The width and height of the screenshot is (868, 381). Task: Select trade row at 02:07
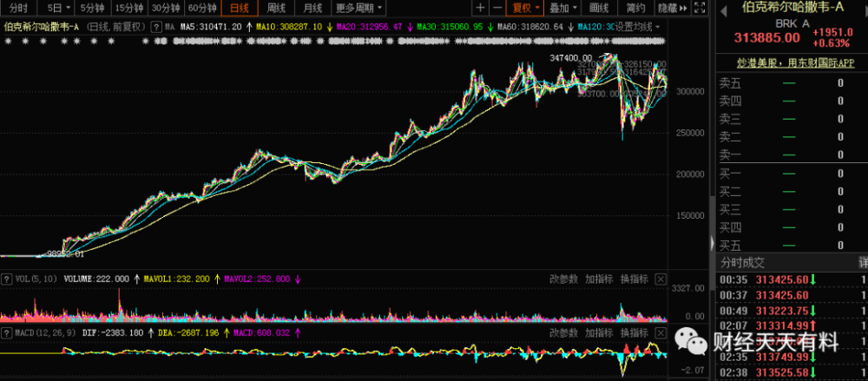tap(791, 326)
